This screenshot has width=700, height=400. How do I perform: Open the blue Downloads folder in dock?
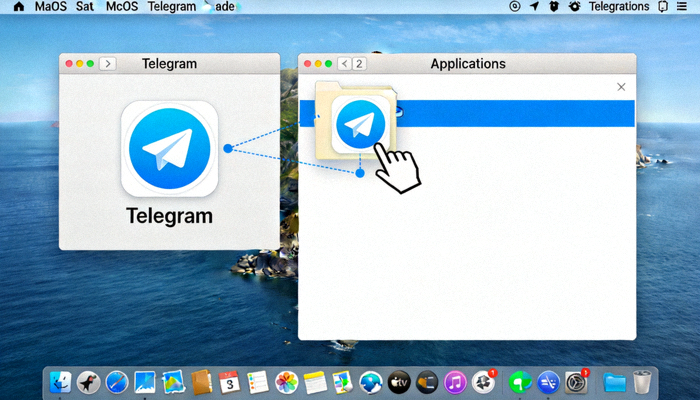coord(614,383)
